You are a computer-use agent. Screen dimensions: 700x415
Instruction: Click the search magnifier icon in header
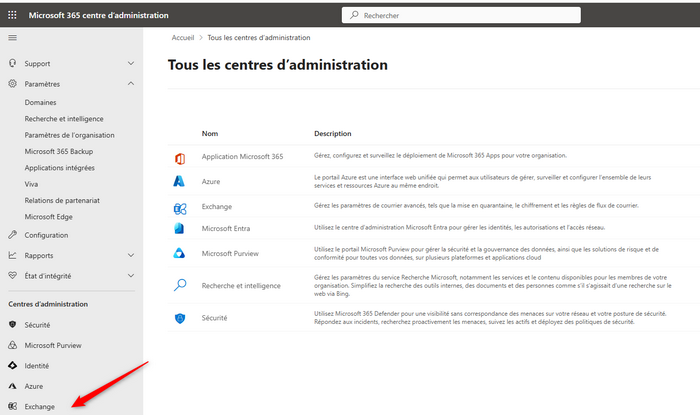(354, 15)
